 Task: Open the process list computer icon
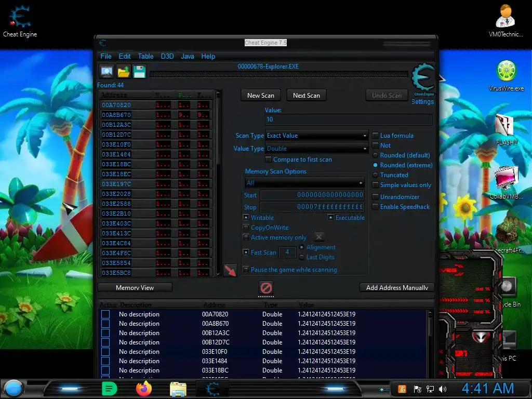(107, 72)
